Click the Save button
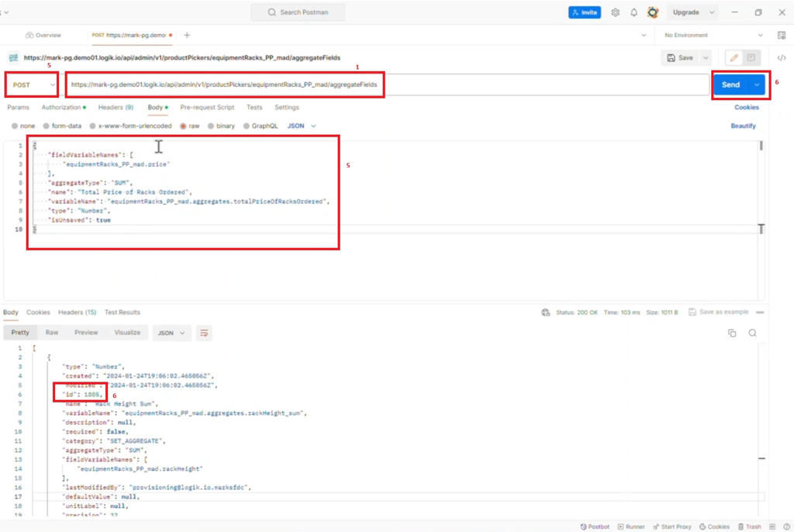 click(x=680, y=57)
